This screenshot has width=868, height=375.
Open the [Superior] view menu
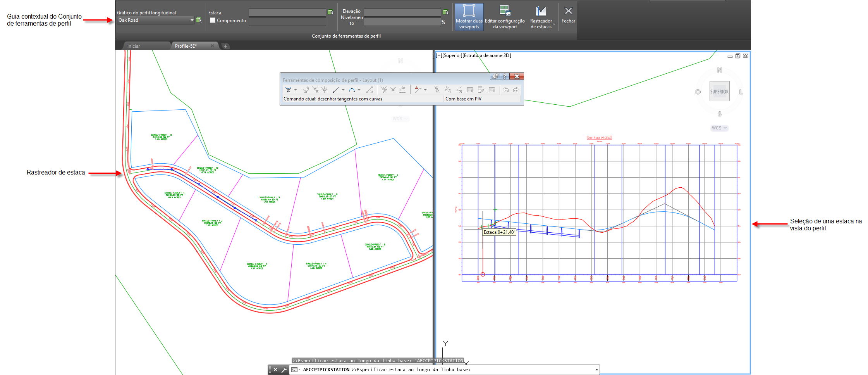point(452,55)
